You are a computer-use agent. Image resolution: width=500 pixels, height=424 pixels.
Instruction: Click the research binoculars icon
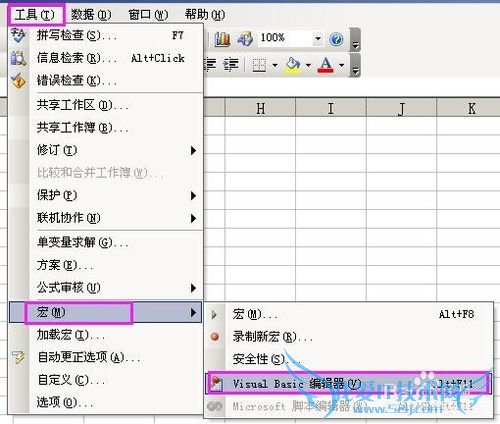tap(18, 58)
